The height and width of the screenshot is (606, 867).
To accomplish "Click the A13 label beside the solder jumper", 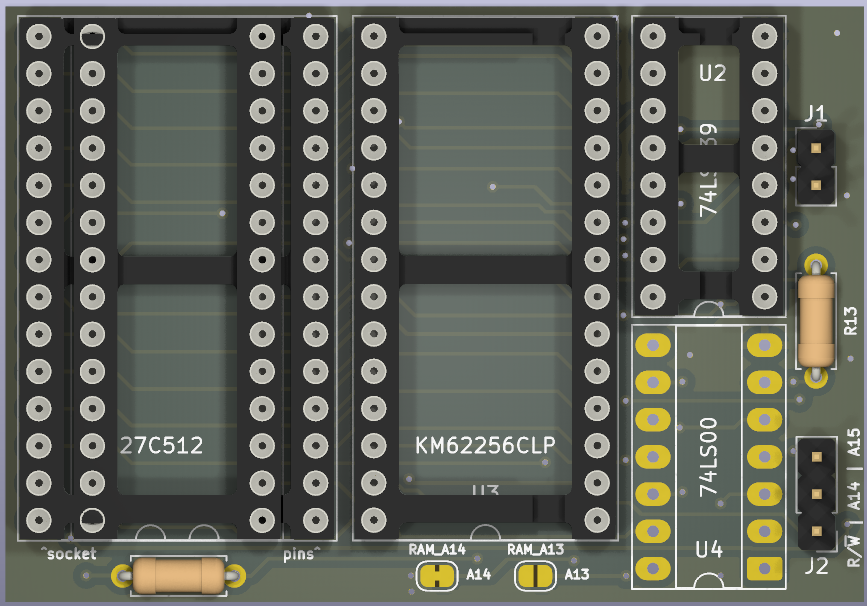I will [x=577, y=575].
